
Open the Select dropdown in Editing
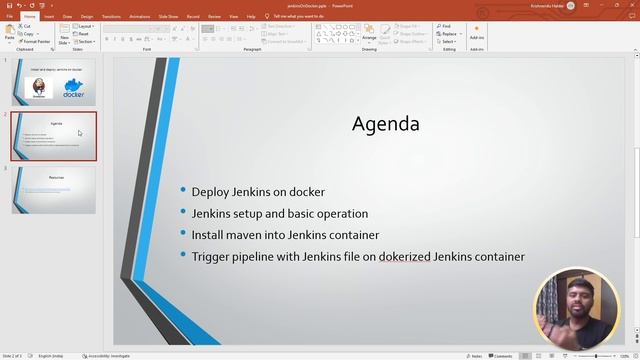tap(446, 42)
